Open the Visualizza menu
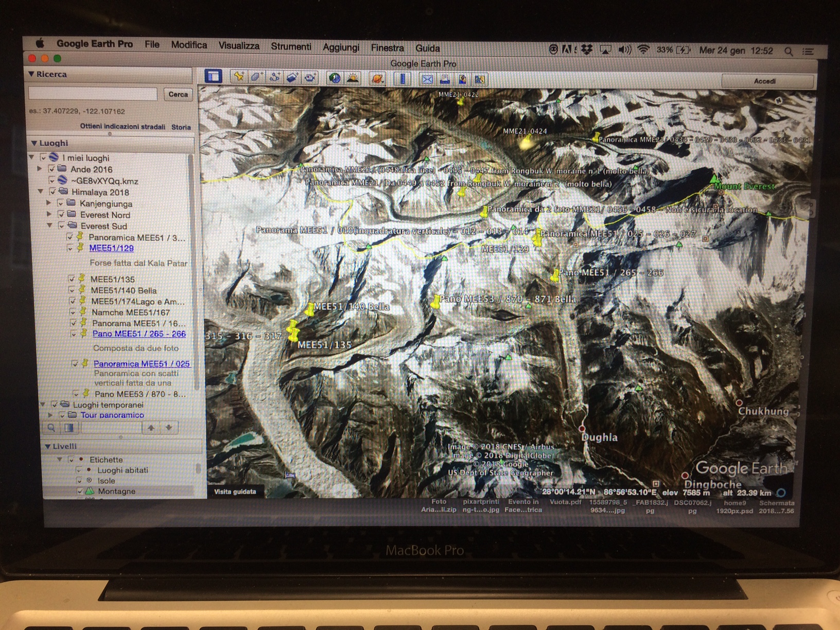The image size is (840, 630). tap(239, 46)
